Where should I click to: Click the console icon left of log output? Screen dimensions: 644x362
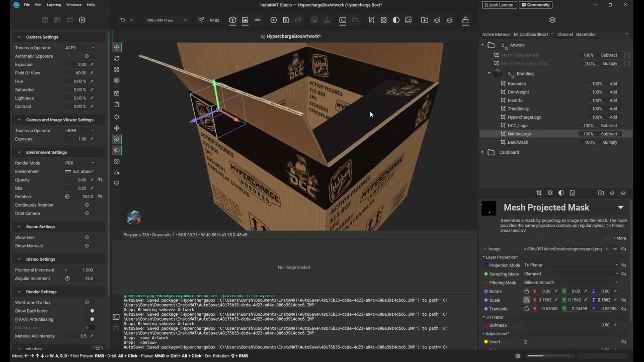(116, 317)
